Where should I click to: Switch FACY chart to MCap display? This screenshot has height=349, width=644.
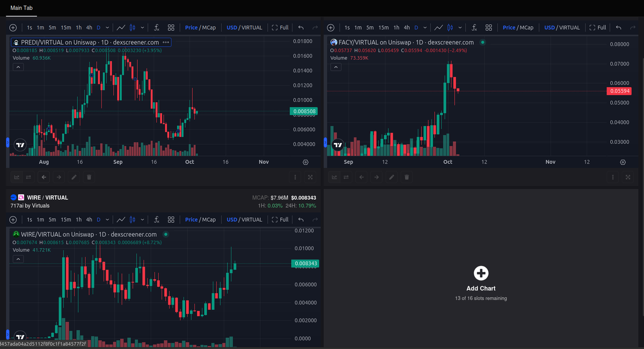[x=526, y=27]
